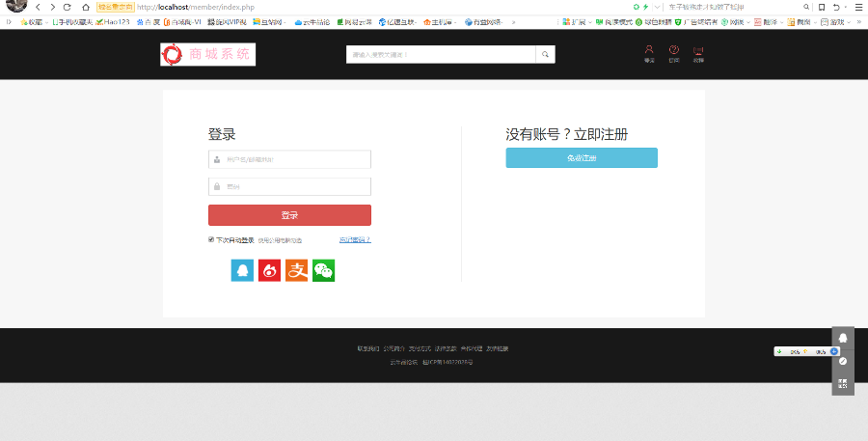Click the QQ login icon
The height and width of the screenshot is (441, 868).
point(242,270)
